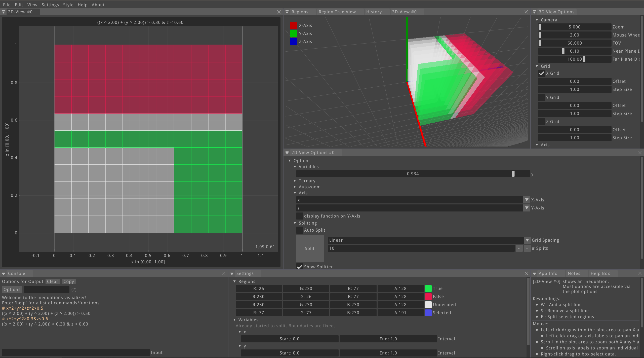Close the 3D-View dock panel

pos(526,12)
